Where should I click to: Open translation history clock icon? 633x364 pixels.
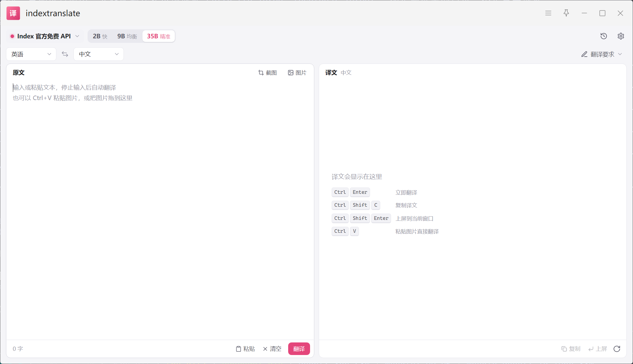pos(604,36)
